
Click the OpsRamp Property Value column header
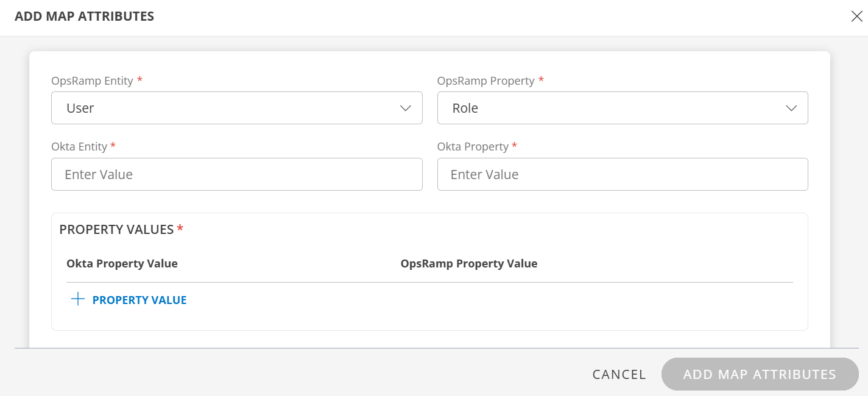tap(469, 263)
